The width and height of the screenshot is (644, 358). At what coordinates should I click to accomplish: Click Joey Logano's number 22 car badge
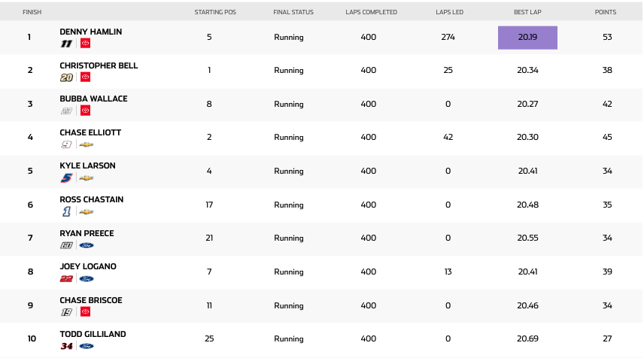(x=66, y=279)
